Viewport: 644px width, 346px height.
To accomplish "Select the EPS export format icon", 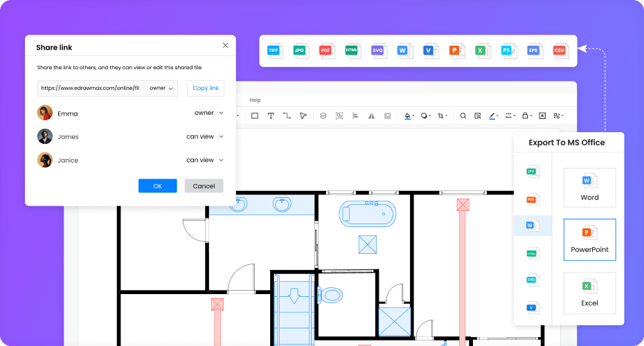I will tap(535, 51).
